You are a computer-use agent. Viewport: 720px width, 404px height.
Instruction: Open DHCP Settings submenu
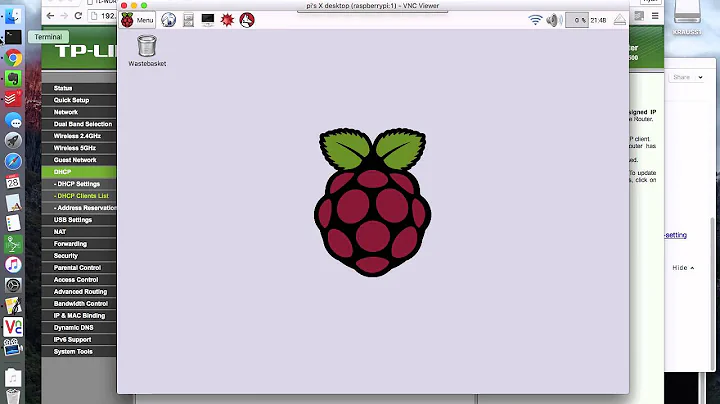click(x=79, y=184)
